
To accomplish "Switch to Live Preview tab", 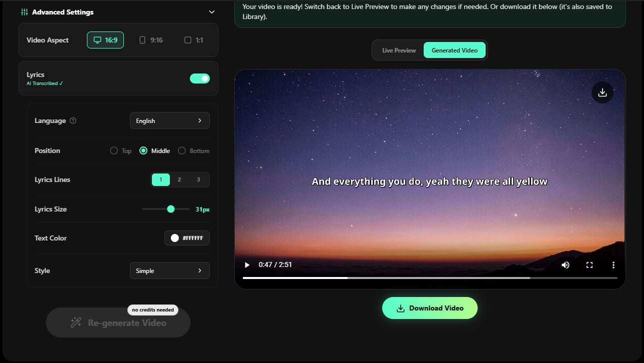I will (x=399, y=50).
